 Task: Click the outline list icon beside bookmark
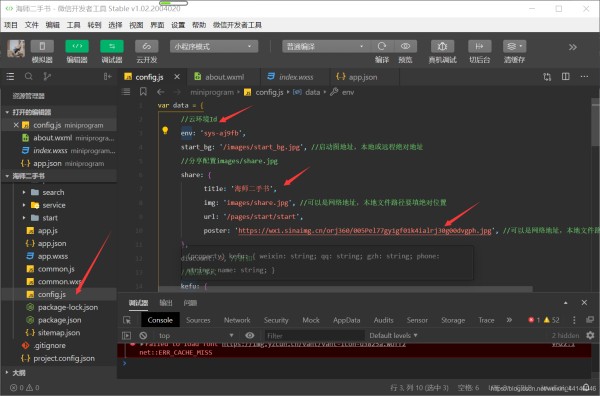pos(126,92)
